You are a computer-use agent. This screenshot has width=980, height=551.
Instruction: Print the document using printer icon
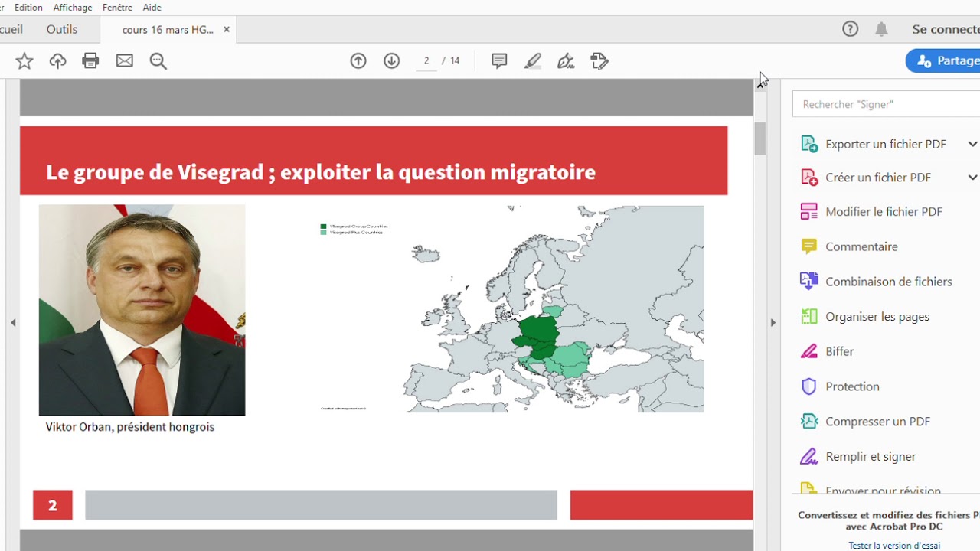click(x=90, y=61)
